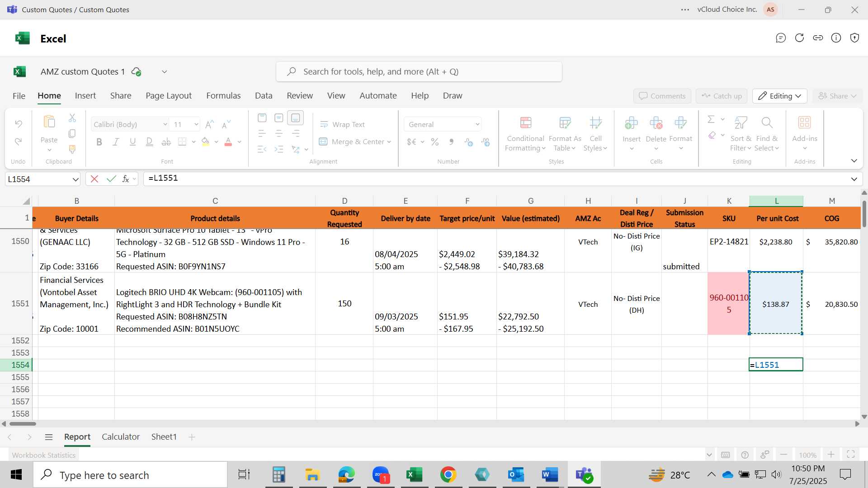Apply percent style number format
The width and height of the screenshot is (868, 488).
[x=435, y=142]
